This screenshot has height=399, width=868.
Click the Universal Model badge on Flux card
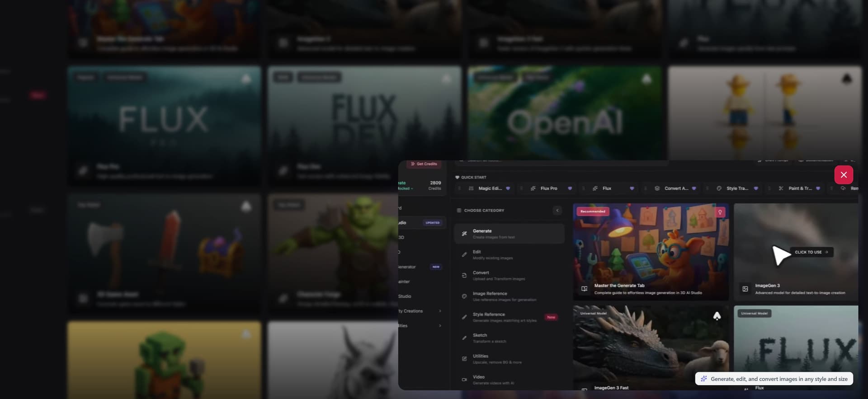coord(754,313)
